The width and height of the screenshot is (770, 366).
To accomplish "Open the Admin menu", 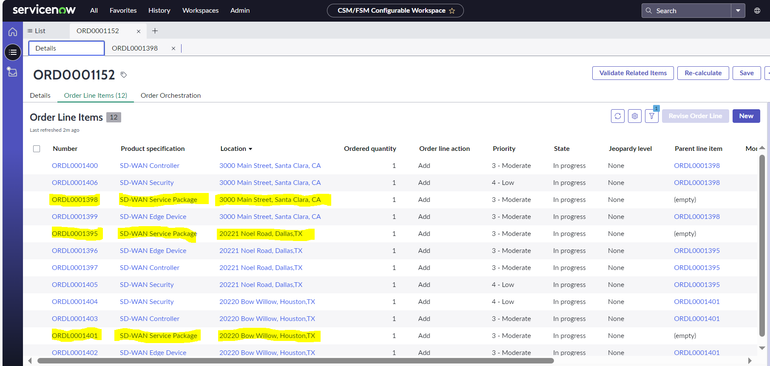I will point(240,10).
